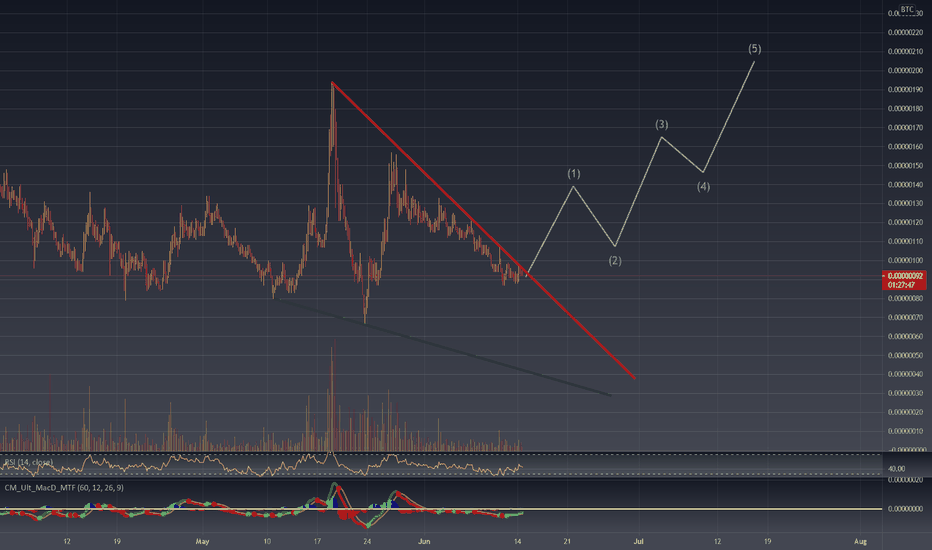This screenshot has width=932, height=550.
Task: Click price axis value 0.00000110
Action: point(905,241)
